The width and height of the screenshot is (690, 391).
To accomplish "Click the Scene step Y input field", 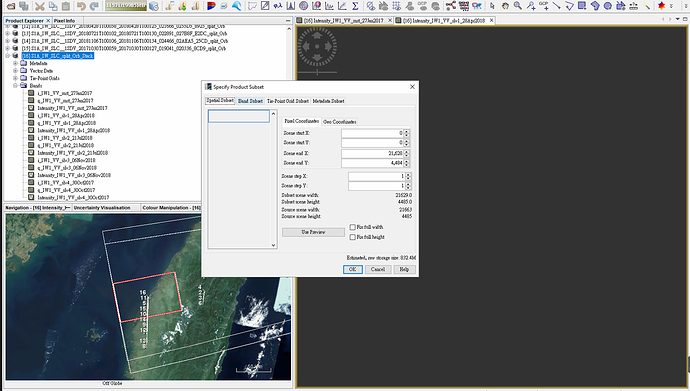I will click(x=377, y=186).
